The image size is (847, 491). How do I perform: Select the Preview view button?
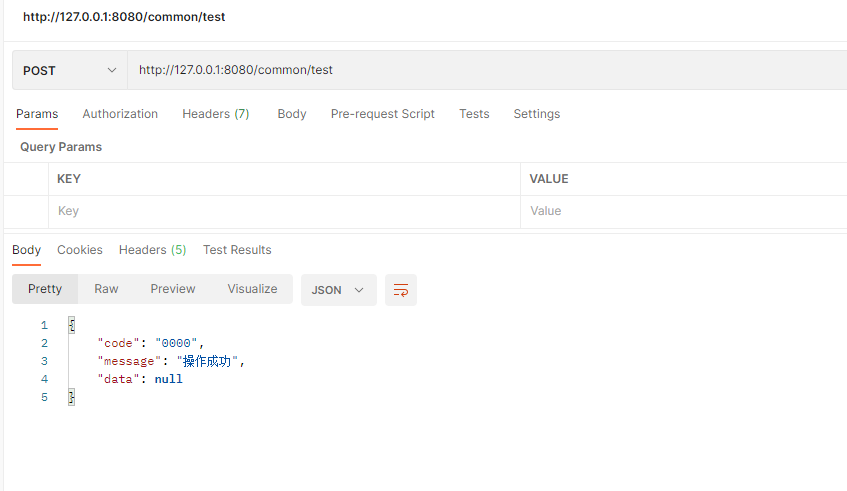click(173, 289)
